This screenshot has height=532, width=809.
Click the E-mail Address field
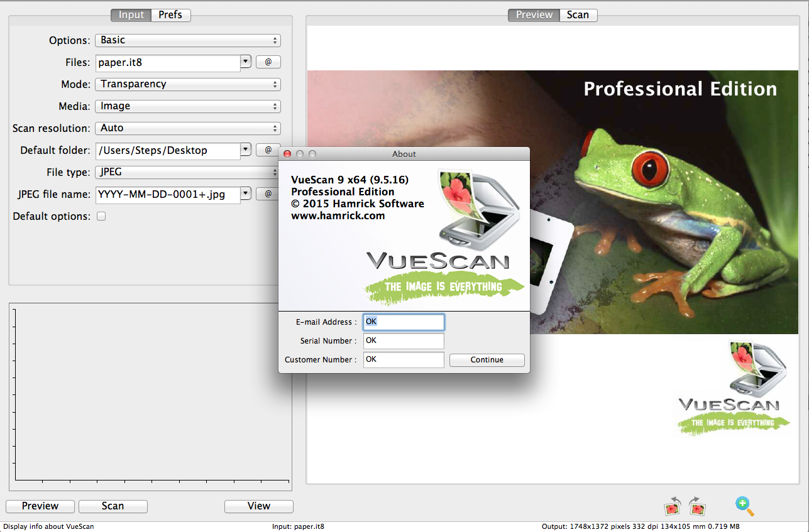pos(404,322)
